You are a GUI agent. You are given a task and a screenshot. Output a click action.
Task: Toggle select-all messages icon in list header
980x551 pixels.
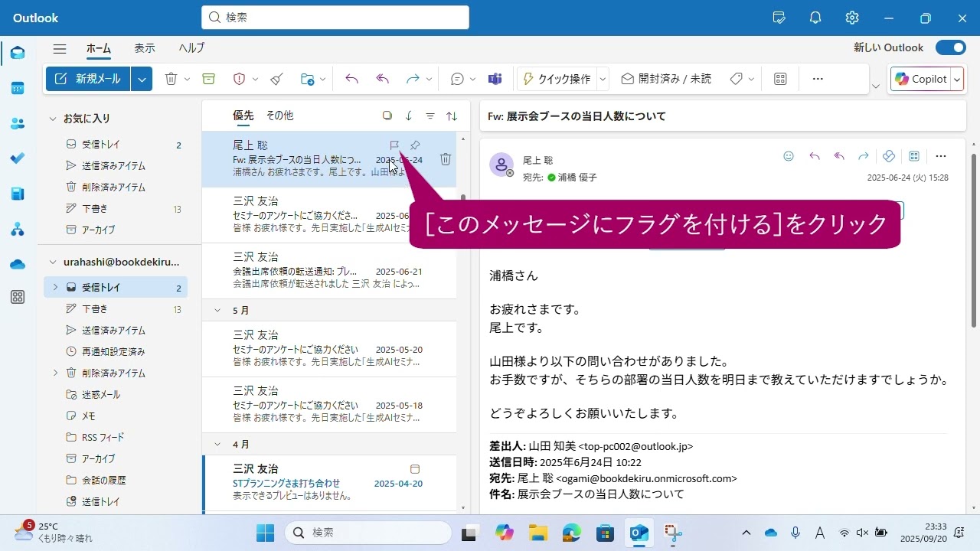point(387,116)
